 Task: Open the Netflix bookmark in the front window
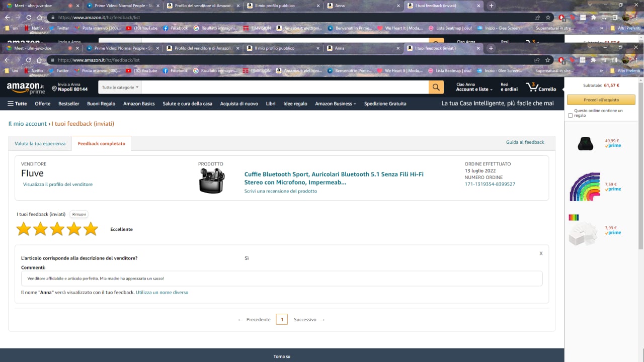[34, 71]
